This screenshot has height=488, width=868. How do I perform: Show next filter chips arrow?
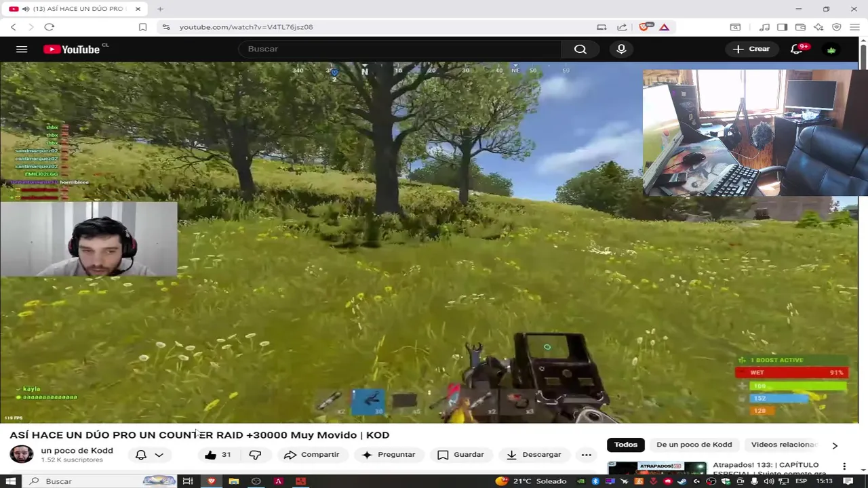pos(835,445)
